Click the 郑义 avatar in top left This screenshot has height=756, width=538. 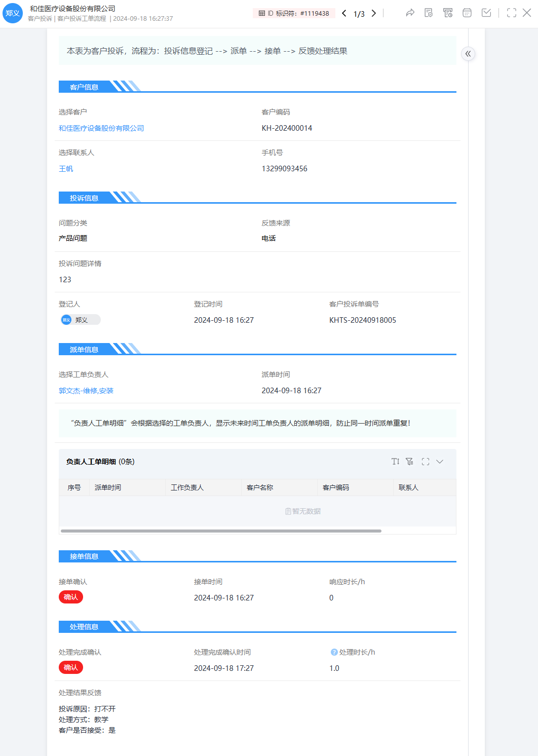[13, 13]
